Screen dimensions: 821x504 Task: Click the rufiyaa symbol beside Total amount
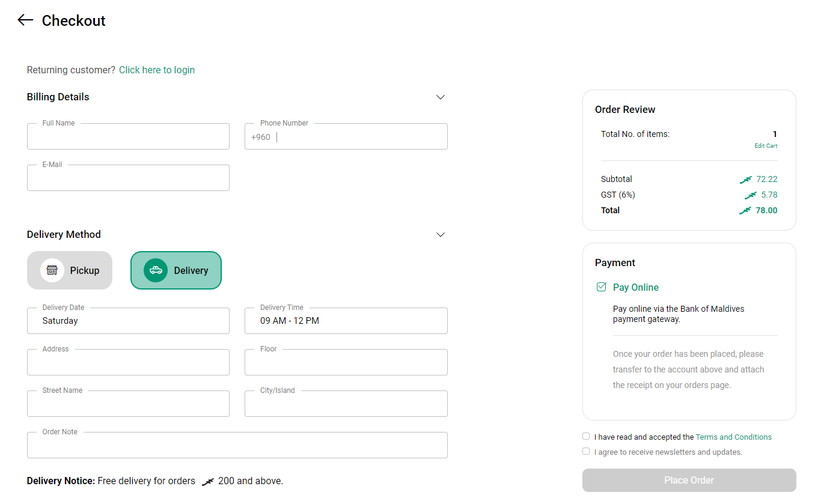(x=745, y=210)
